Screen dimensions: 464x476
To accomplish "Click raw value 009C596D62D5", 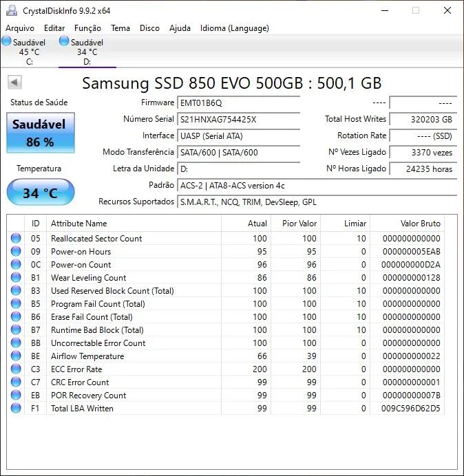I will 411,408.
